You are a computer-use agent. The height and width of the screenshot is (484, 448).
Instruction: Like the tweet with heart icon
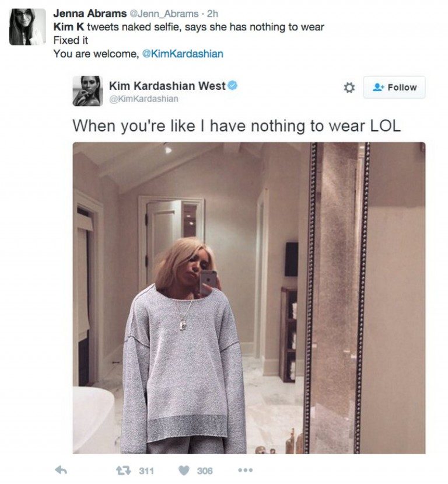(184, 471)
